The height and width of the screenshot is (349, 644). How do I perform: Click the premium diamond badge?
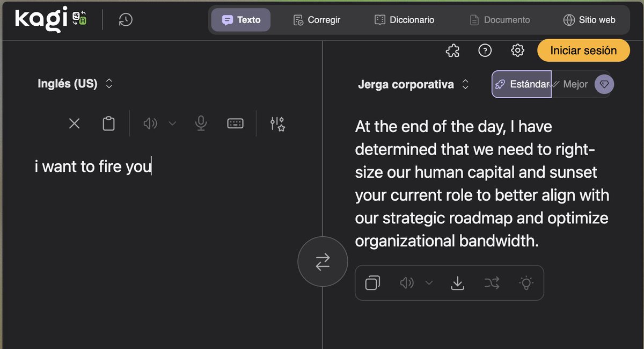coord(604,84)
